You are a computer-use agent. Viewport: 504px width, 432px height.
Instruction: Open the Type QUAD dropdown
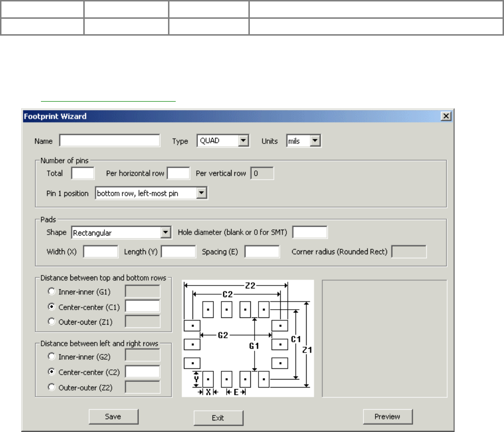pyautogui.click(x=244, y=141)
